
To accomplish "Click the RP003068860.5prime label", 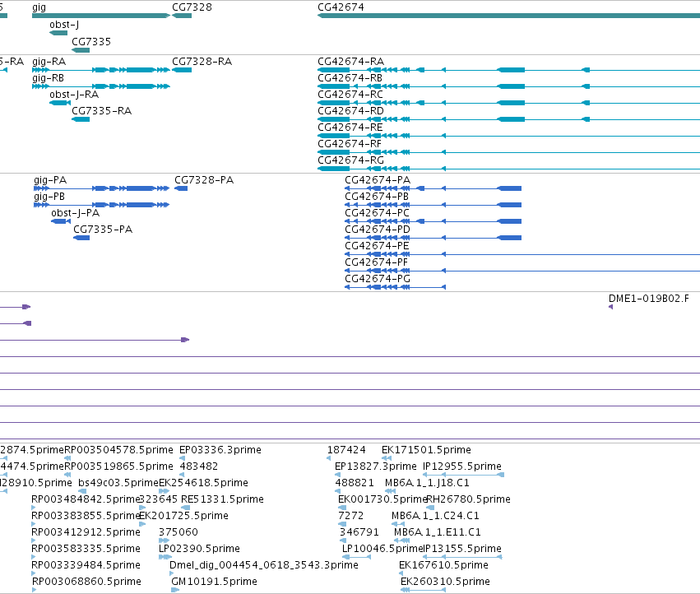I will pyautogui.click(x=86, y=582).
